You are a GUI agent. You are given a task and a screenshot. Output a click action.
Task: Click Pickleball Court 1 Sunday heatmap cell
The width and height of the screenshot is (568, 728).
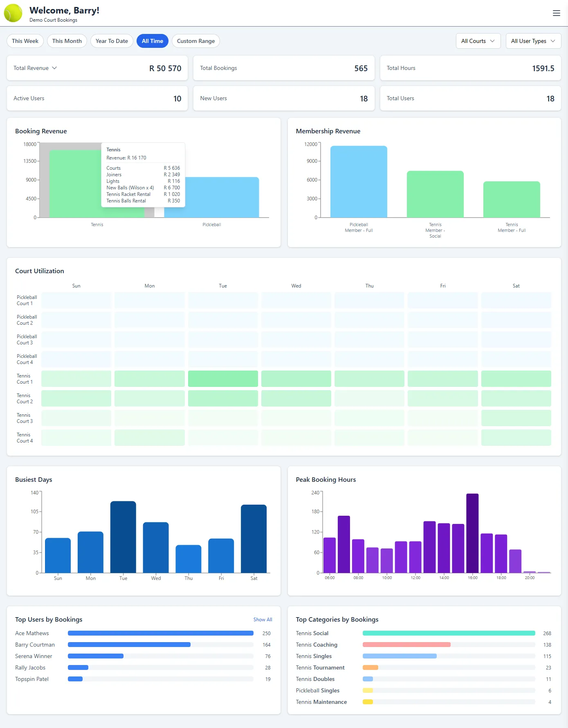tap(76, 300)
